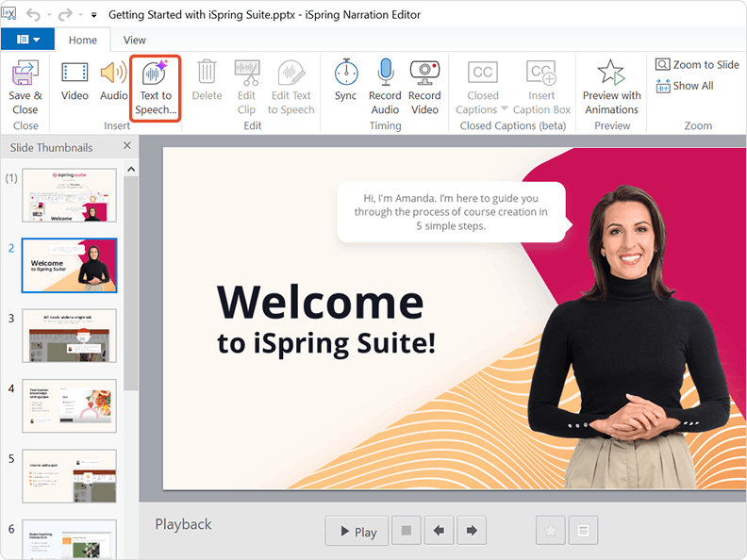
Task: Click the Save & Close icon
Action: pos(25,73)
